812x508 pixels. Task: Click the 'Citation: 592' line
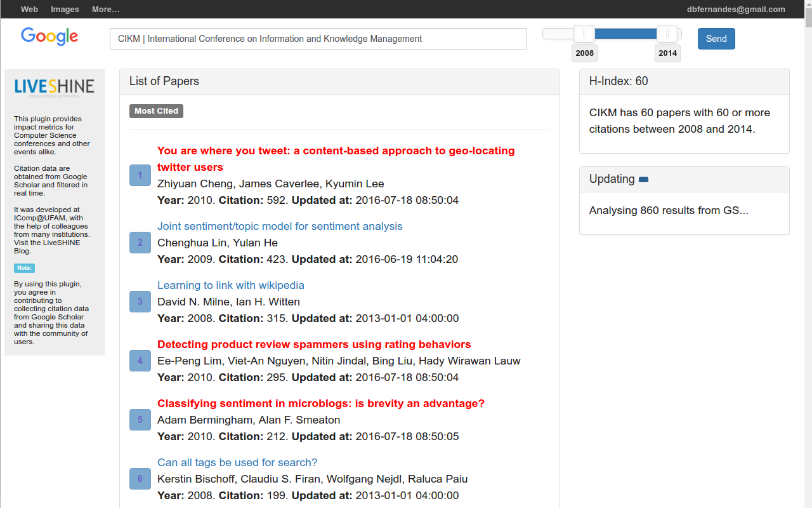click(x=308, y=200)
